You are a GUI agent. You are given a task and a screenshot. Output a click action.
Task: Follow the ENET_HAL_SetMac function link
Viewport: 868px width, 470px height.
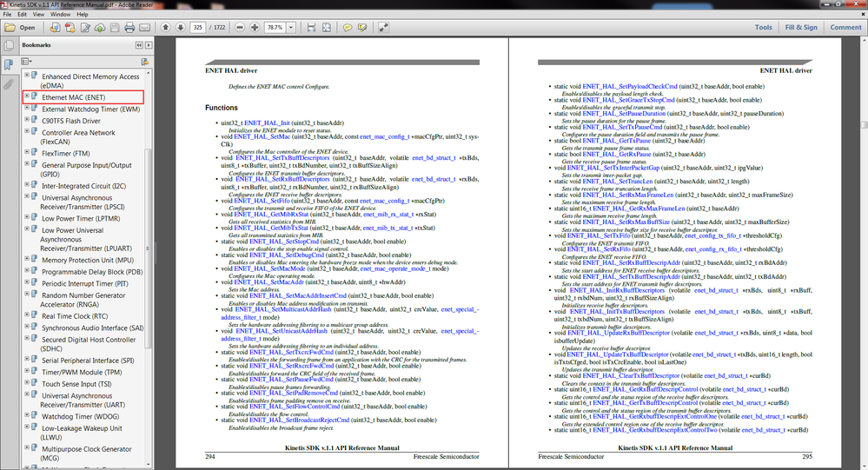click(262, 136)
